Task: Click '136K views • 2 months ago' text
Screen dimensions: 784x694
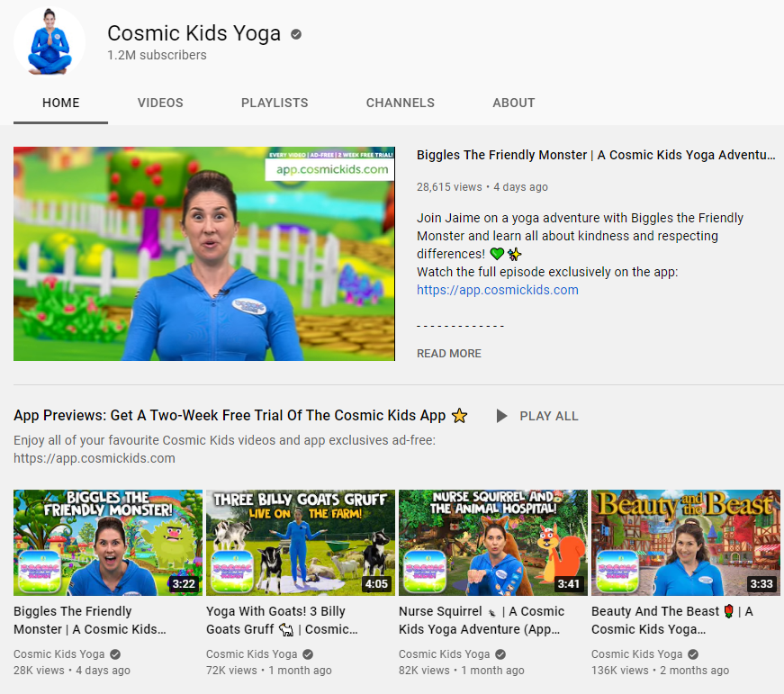Action: tap(661, 671)
